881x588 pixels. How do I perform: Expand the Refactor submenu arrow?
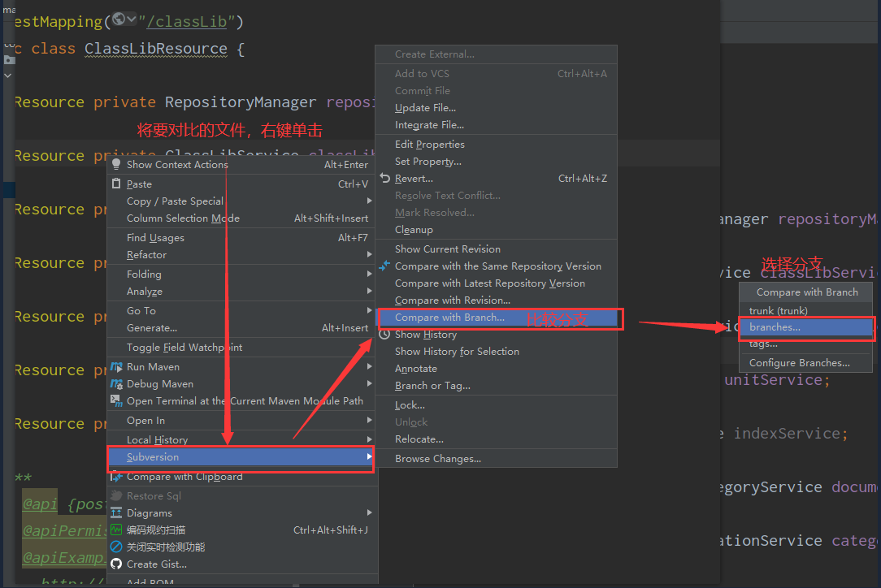pyautogui.click(x=369, y=254)
